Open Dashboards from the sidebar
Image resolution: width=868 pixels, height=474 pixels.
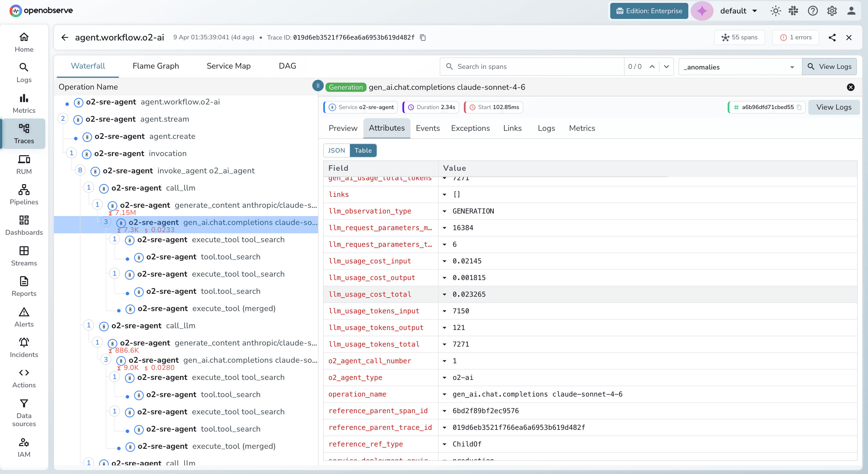click(24, 225)
